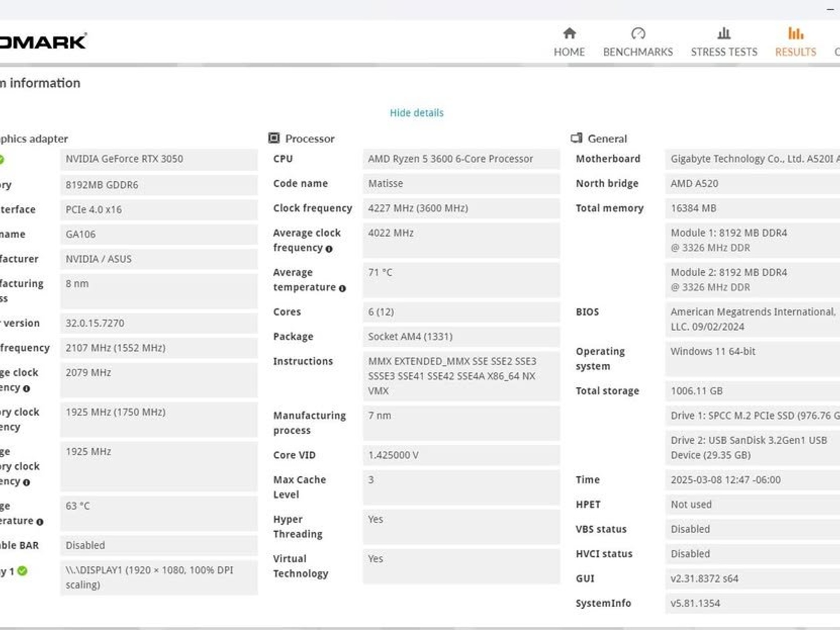
Task: Click the 3DMARK logo
Action: [x=43, y=41]
